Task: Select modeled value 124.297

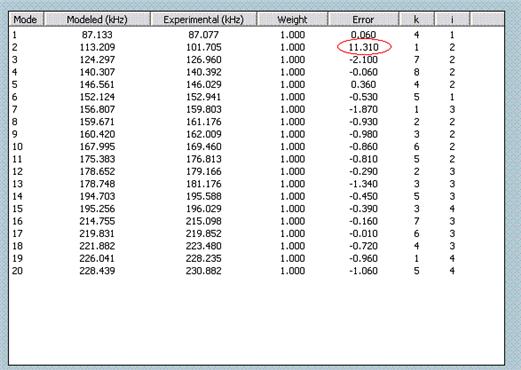Action: click(x=97, y=60)
